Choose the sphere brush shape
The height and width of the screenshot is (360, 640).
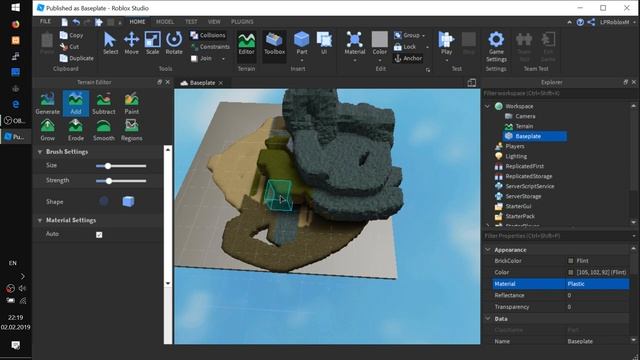[104, 201]
